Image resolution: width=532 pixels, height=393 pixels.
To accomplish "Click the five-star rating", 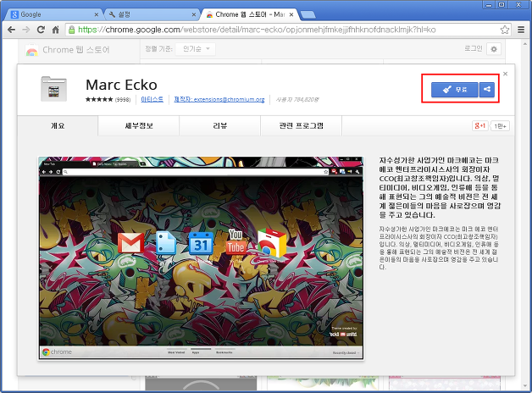I will 99,99.
